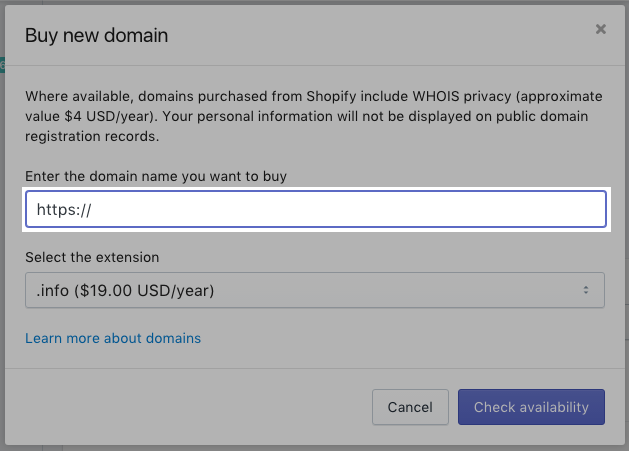Click the up-down arrows on extension select
The image size is (629, 451).
click(x=587, y=290)
